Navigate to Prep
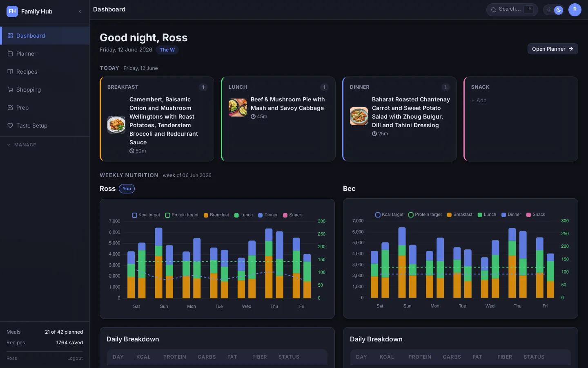This screenshot has height=368, width=588. pos(45,108)
